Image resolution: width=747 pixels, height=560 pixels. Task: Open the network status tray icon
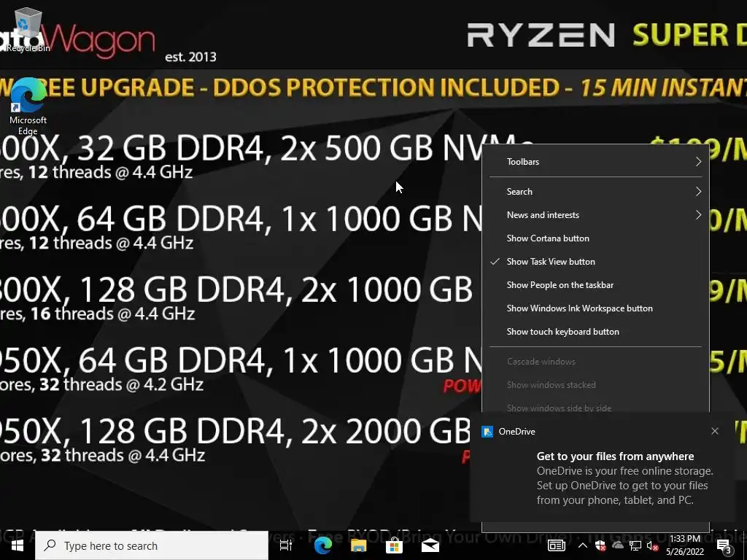coord(635,545)
